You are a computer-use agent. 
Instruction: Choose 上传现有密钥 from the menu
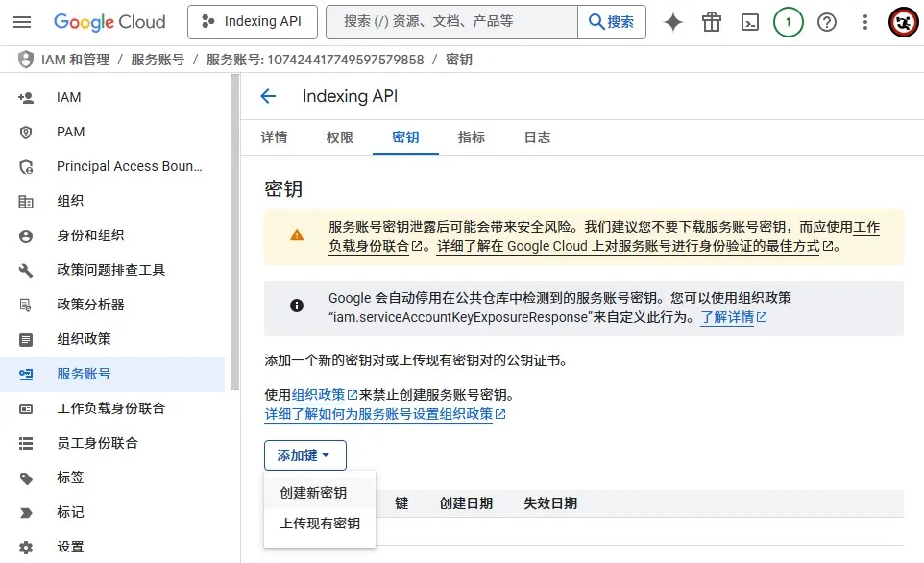coord(320,524)
